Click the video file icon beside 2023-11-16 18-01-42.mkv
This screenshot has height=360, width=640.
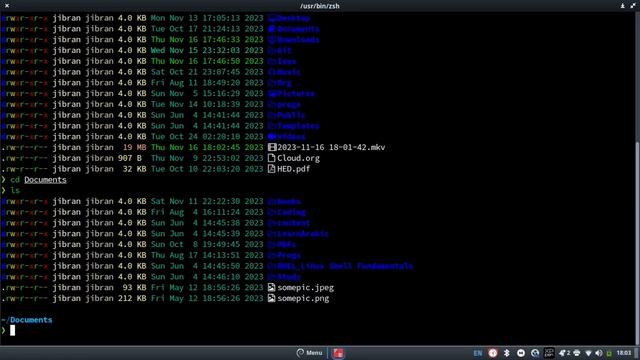pos(272,147)
